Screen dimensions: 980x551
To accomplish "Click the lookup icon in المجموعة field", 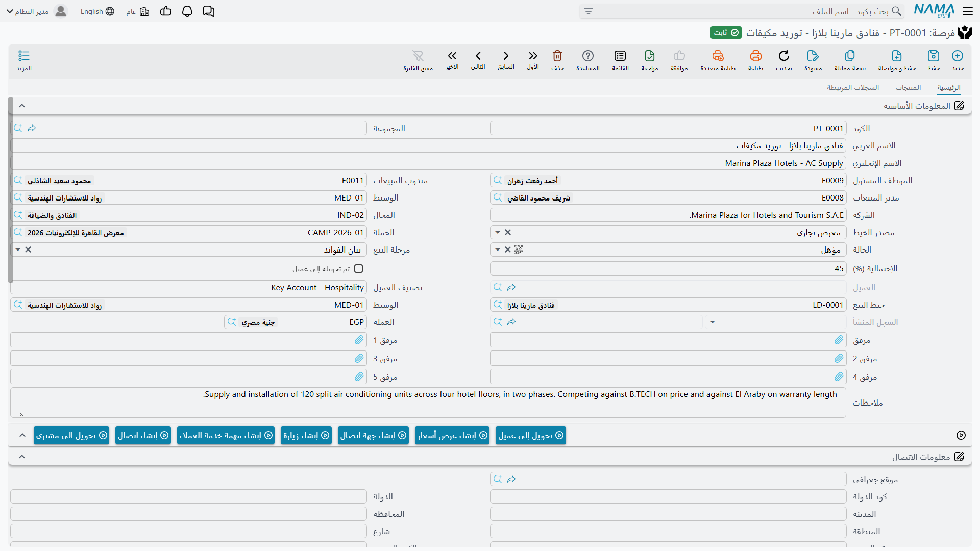I will (x=18, y=128).
